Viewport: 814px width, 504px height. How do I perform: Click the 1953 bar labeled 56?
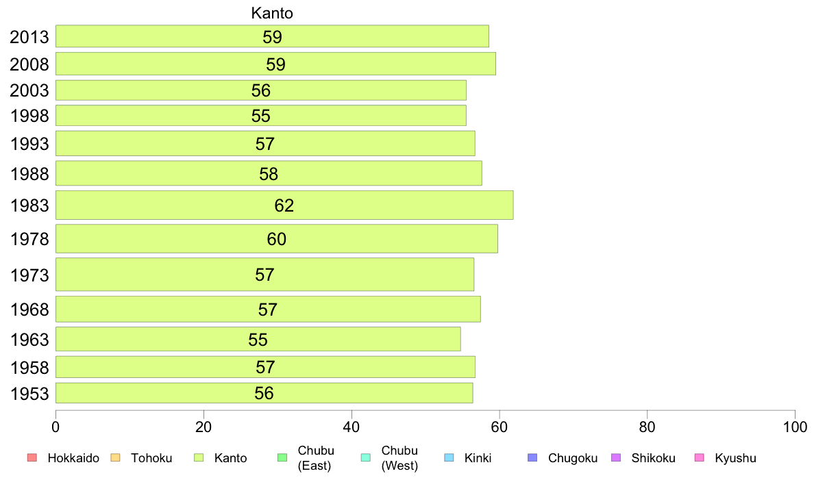click(x=264, y=393)
